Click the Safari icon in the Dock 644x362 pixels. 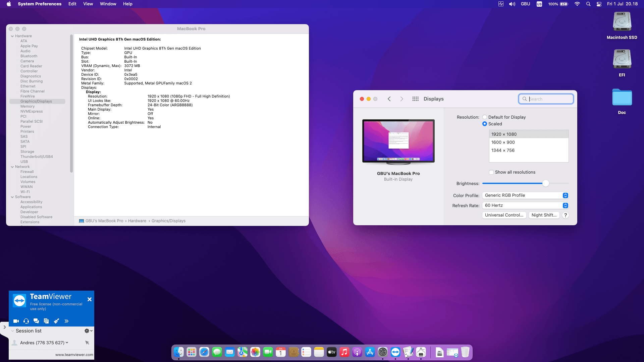tap(204, 352)
